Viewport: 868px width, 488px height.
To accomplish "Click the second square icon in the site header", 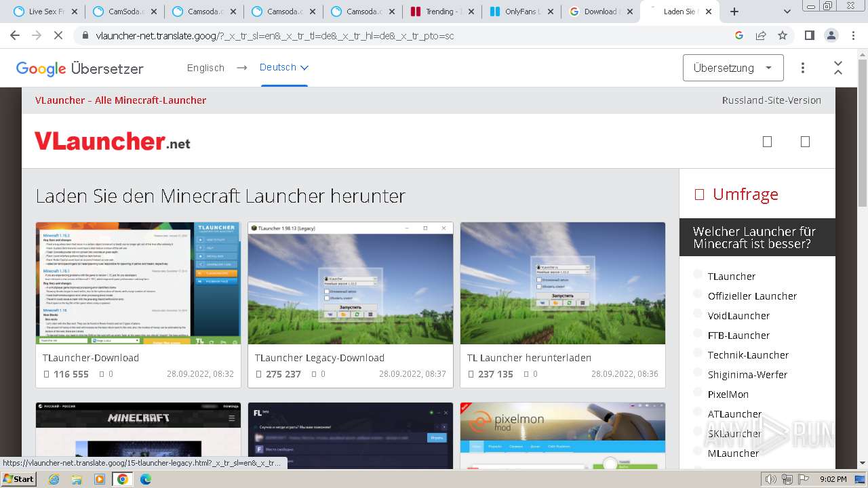I will (x=806, y=142).
